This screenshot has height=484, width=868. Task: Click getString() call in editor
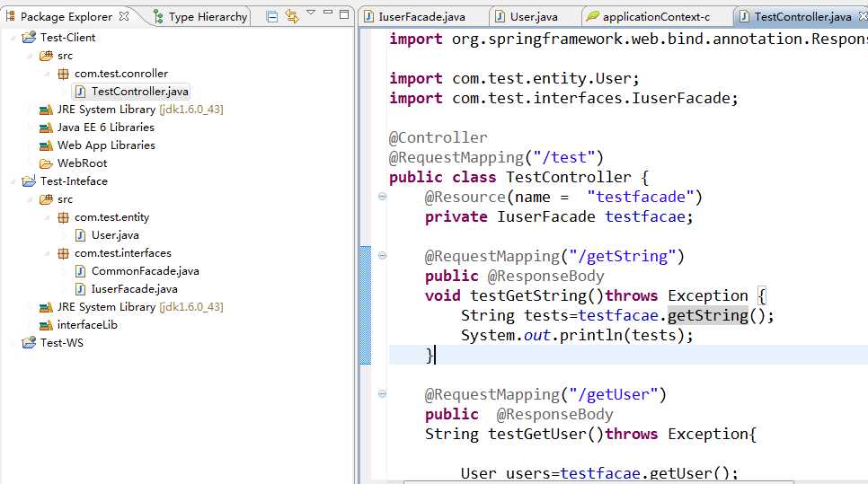[x=708, y=315]
